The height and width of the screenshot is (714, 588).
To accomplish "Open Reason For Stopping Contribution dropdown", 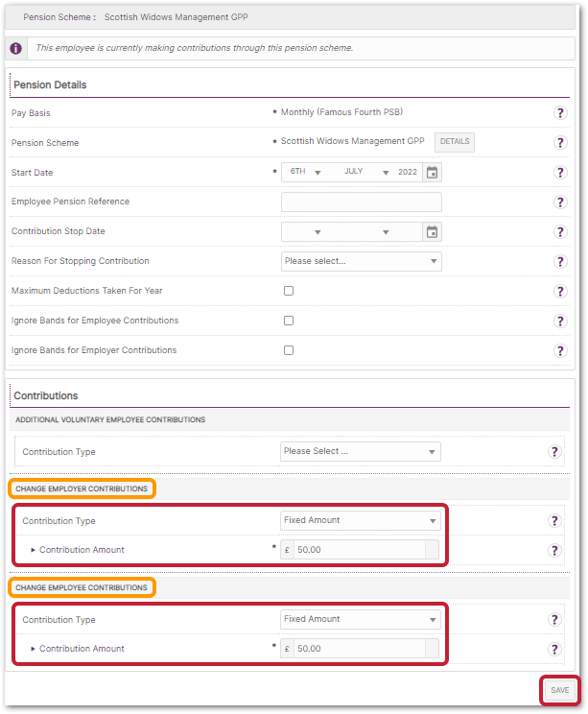I will click(361, 261).
